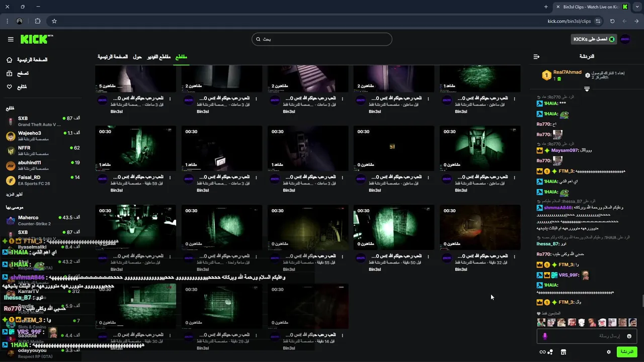Open Maherco recommended channel
644x362 pixels.
(x=43, y=220)
